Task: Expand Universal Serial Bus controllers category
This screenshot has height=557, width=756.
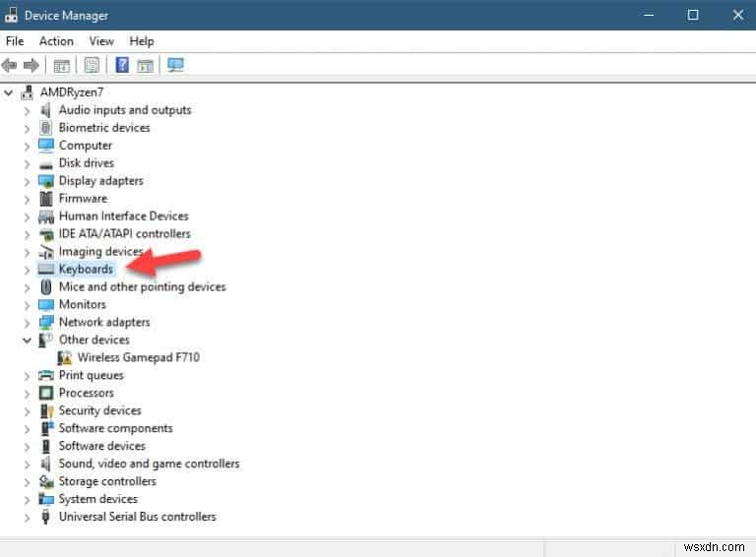Action: click(27, 518)
